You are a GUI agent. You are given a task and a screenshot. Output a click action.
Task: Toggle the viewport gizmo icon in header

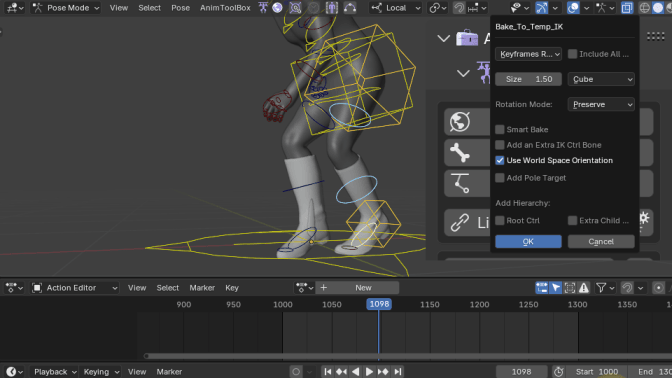pos(542,8)
